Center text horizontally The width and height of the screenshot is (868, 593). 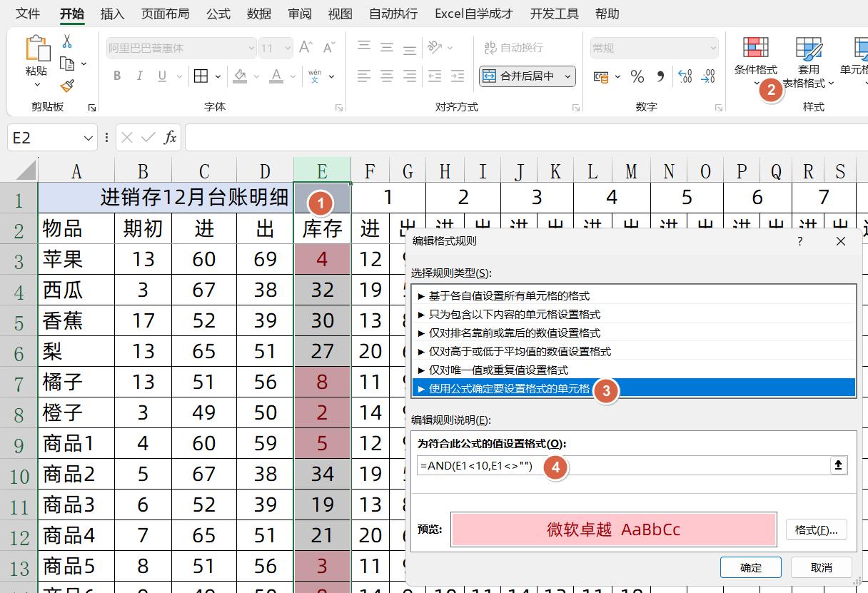387,76
